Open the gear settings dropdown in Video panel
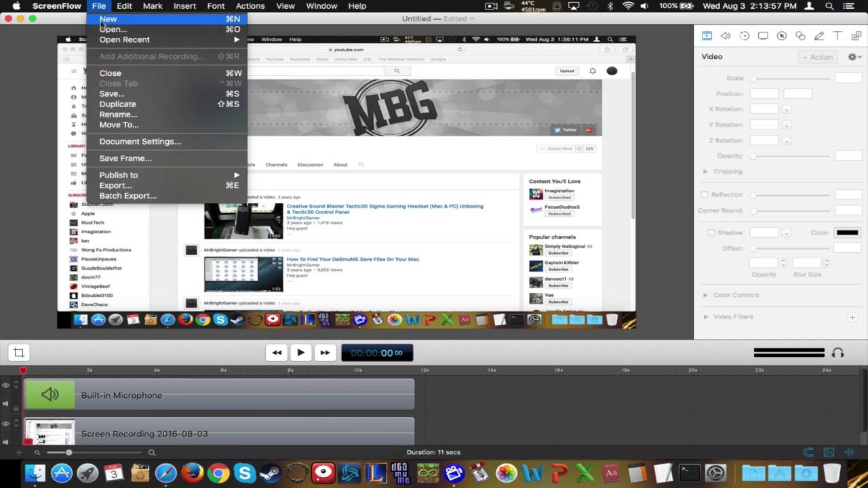 pyautogui.click(x=855, y=57)
